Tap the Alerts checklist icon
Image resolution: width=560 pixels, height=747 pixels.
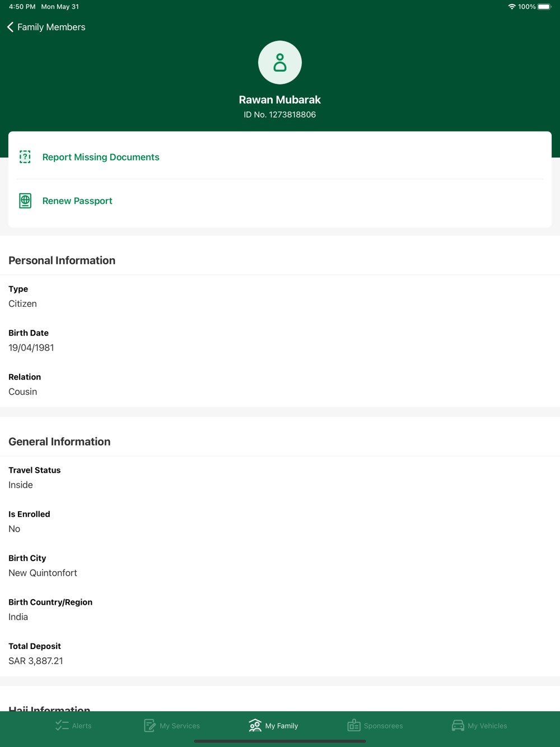tap(62, 726)
